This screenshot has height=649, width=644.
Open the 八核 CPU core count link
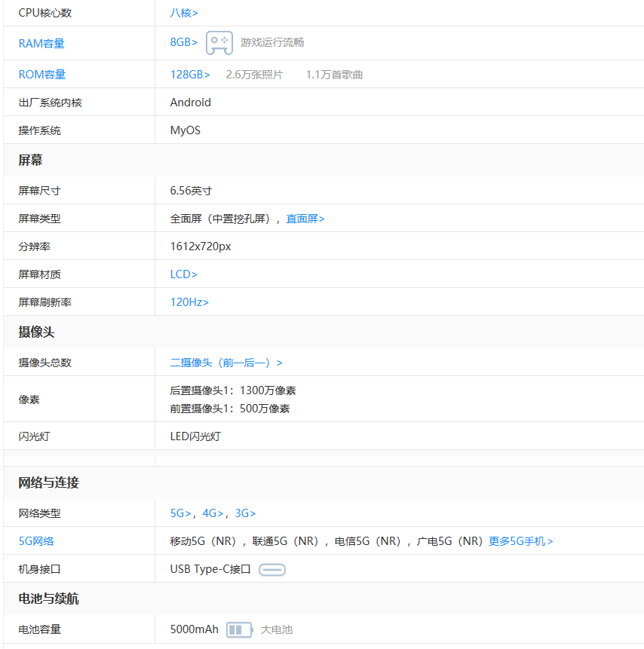pyautogui.click(x=184, y=13)
